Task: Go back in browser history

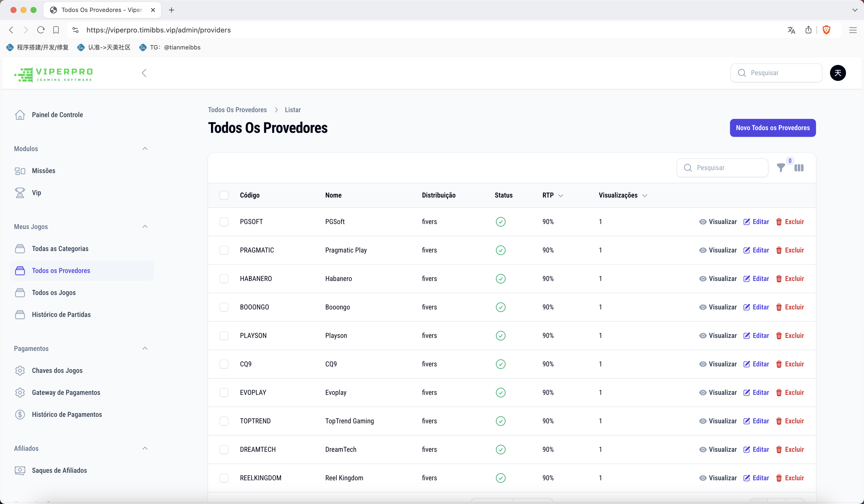Action: [x=11, y=30]
